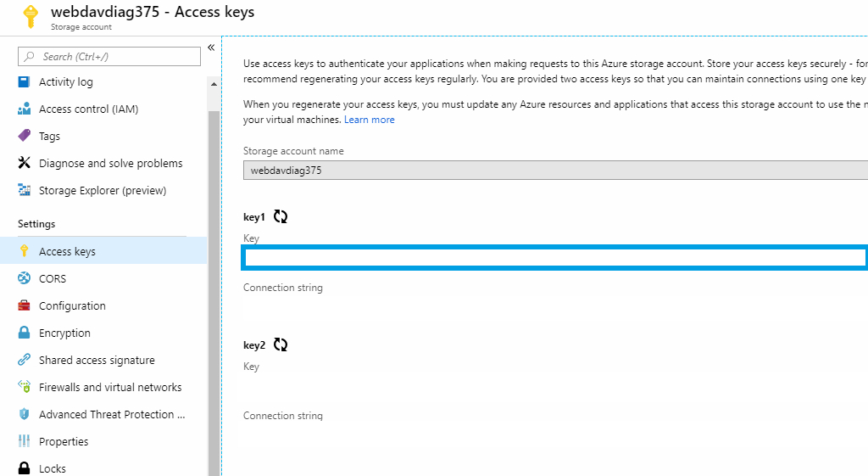Collapse the sidebar with the double chevron
Viewport: 868px width, 476px height.
(x=211, y=48)
